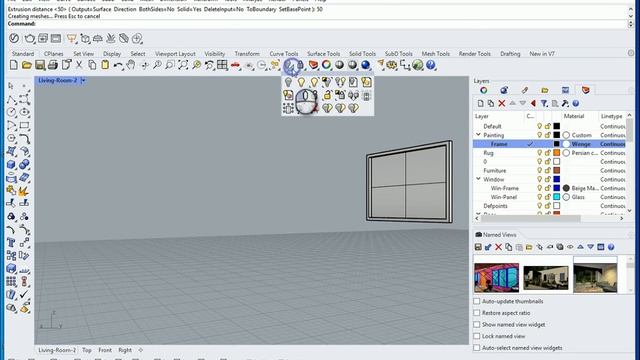
Task: Enable Auto-update thumbnails checkbox
Action: tap(477, 301)
